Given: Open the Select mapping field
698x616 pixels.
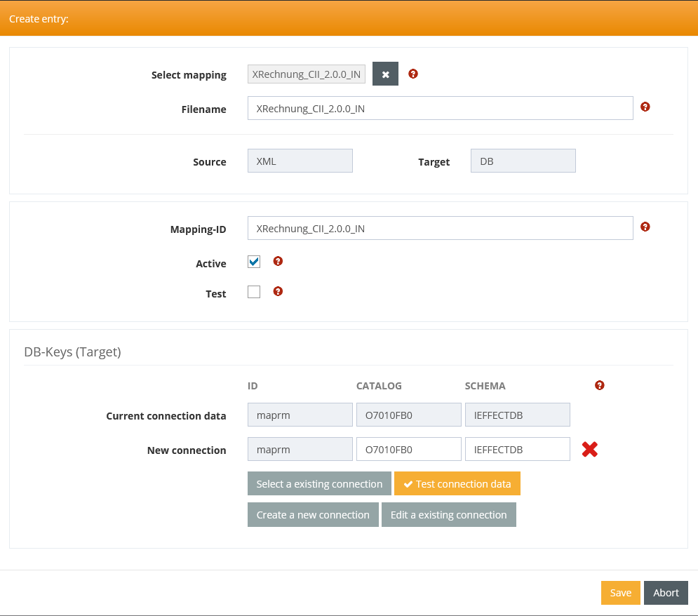Looking at the screenshot, I should 307,74.
